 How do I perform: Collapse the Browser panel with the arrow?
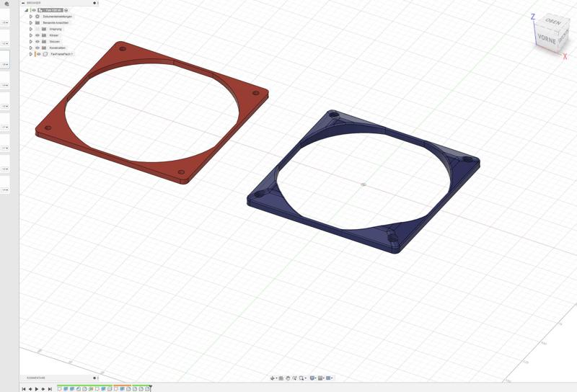pyautogui.click(x=23, y=3)
